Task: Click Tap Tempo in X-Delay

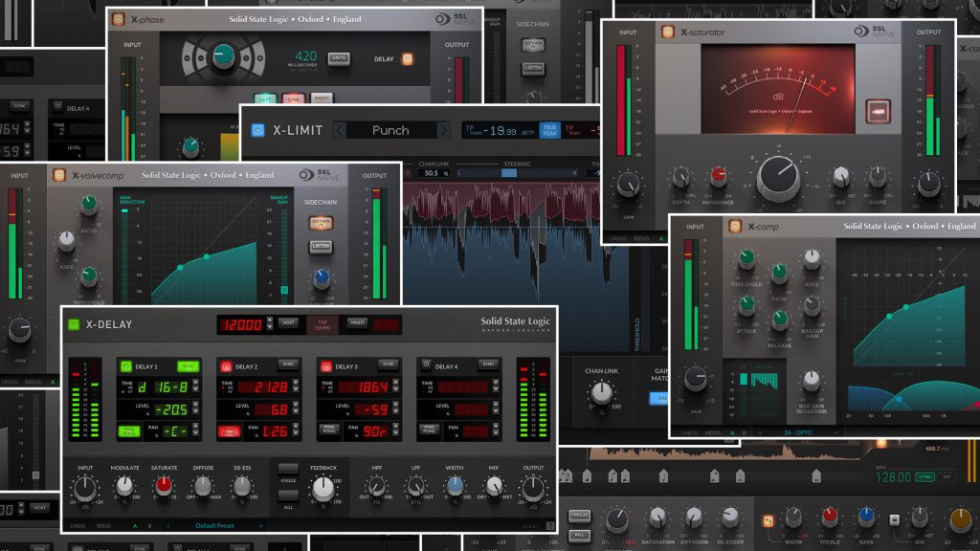Action: coord(322,325)
